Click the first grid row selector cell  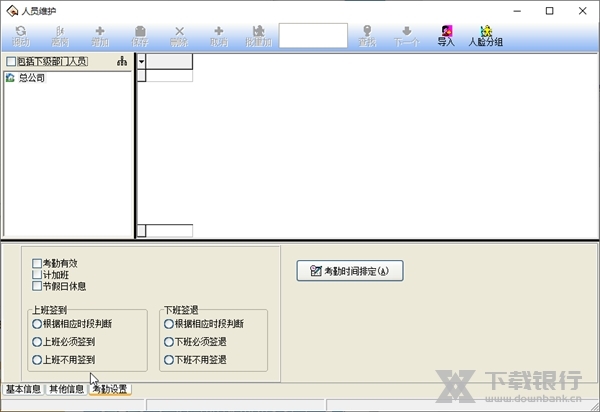pyautogui.click(x=141, y=76)
